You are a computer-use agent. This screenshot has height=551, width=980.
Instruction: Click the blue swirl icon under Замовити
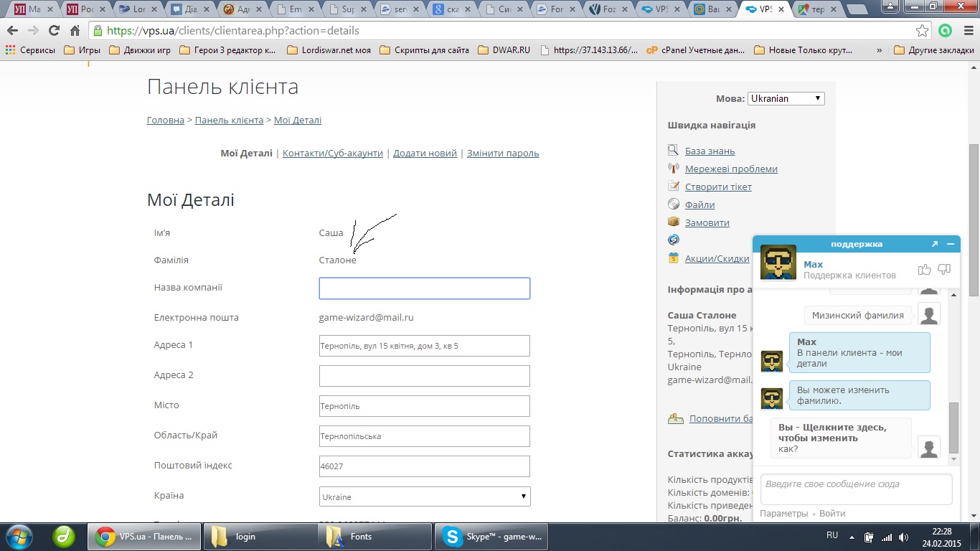[x=673, y=240]
